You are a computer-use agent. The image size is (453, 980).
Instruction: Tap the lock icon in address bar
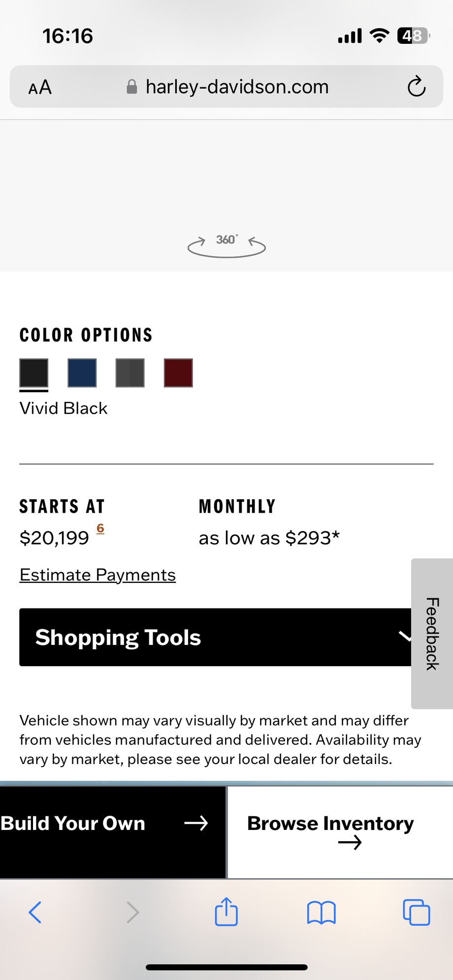(132, 87)
